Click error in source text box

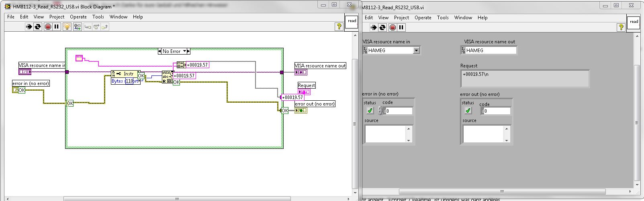click(x=386, y=134)
